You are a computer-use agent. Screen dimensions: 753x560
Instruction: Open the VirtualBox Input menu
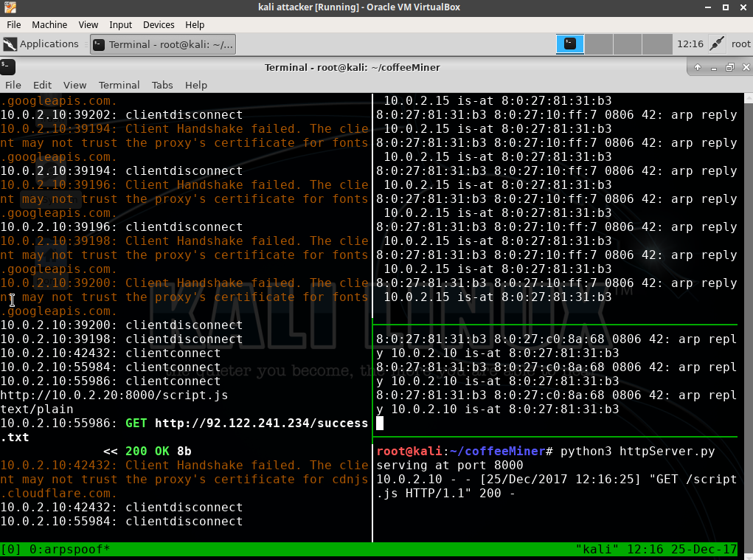click(x=121, y=25)
